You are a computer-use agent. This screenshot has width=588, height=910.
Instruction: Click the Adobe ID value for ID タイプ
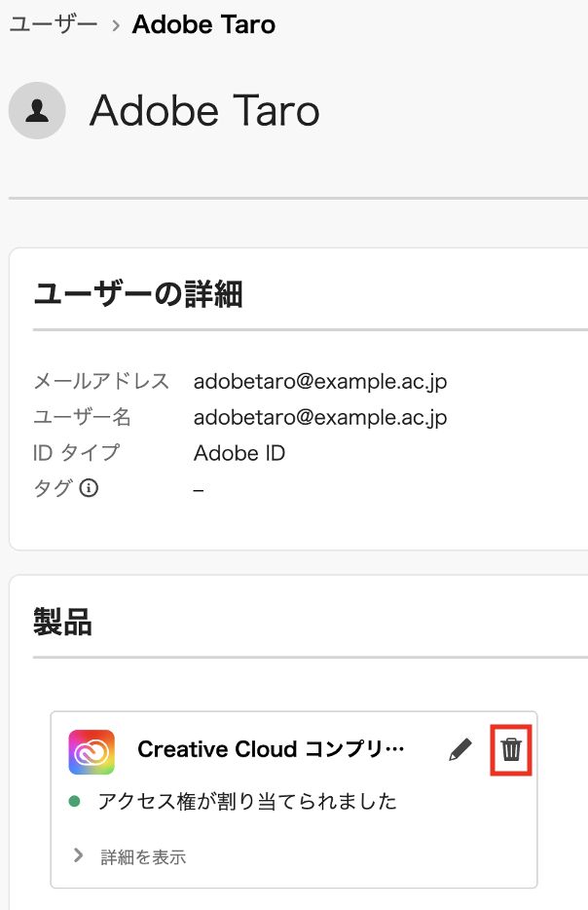(239, 453)
